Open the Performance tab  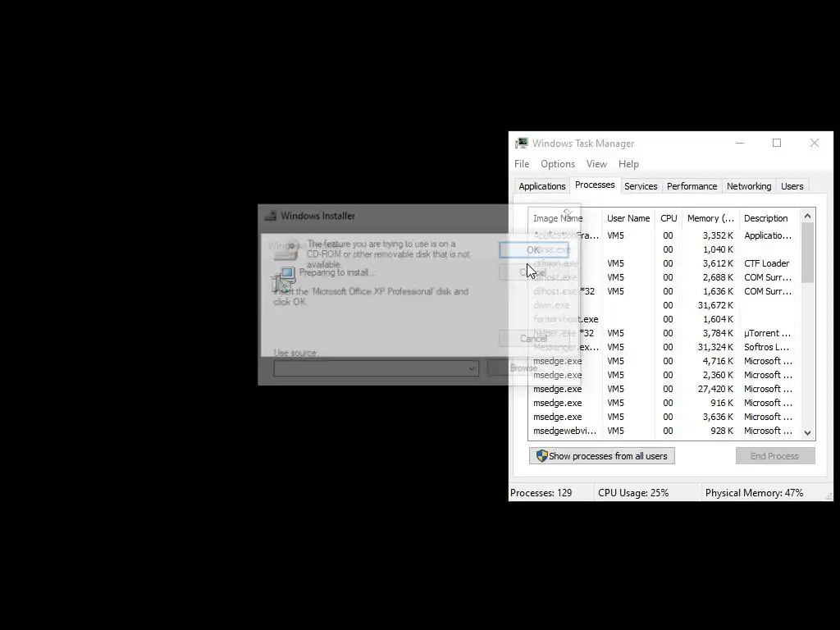pyautogui.click(x=692, y=186)
